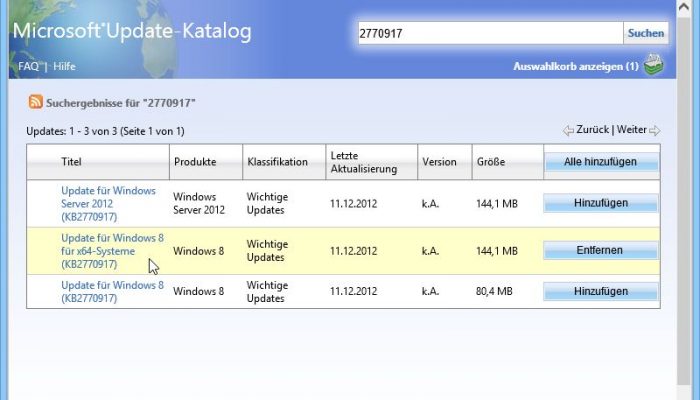This screenshot has height=400, width=700.
Task: Open the basket icon next to Auswahlkorb anzeigen
Action: point(654,65)
